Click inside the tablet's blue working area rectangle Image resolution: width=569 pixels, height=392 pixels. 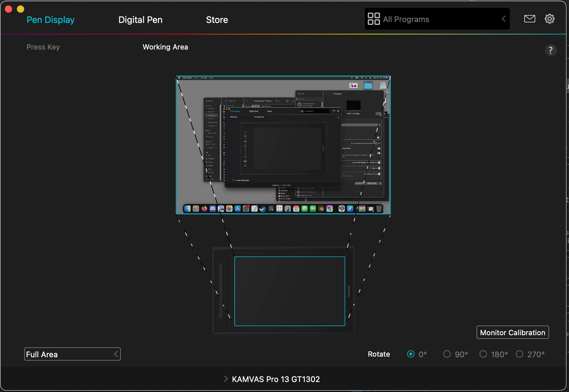coord(290,291)
